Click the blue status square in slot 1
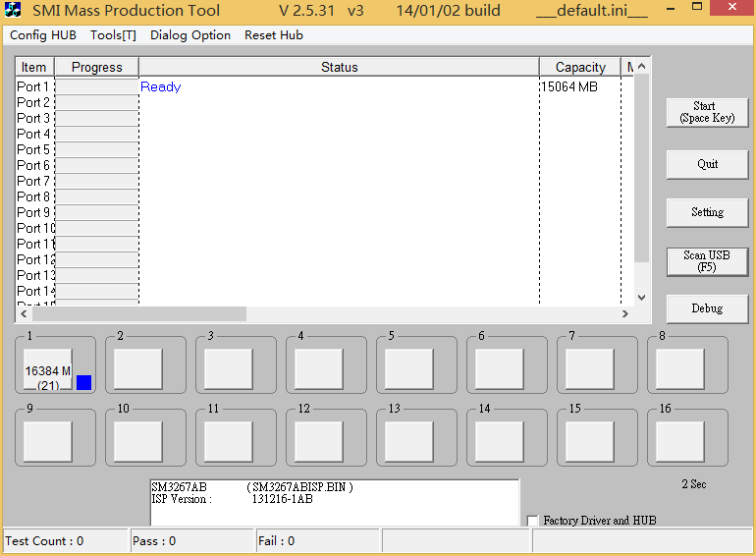The width and height of the screenshot is (756, 556). pyautogui.click(x=83, y=383)
